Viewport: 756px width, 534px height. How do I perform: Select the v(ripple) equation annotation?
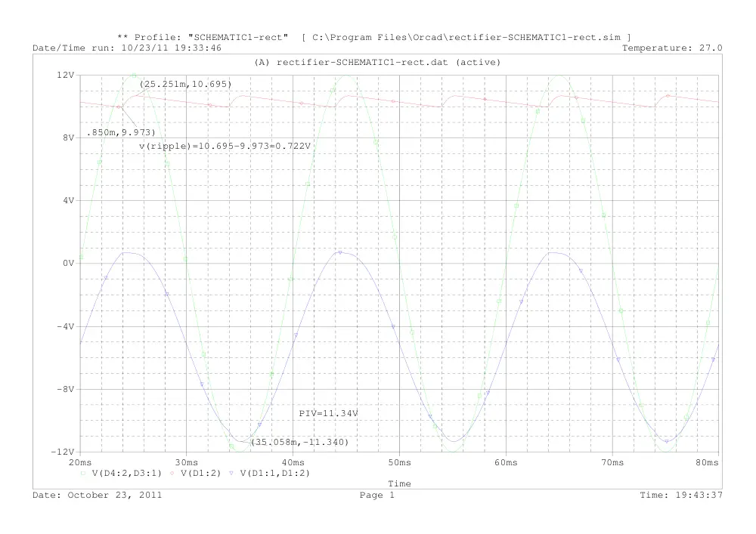coord(225,146)
